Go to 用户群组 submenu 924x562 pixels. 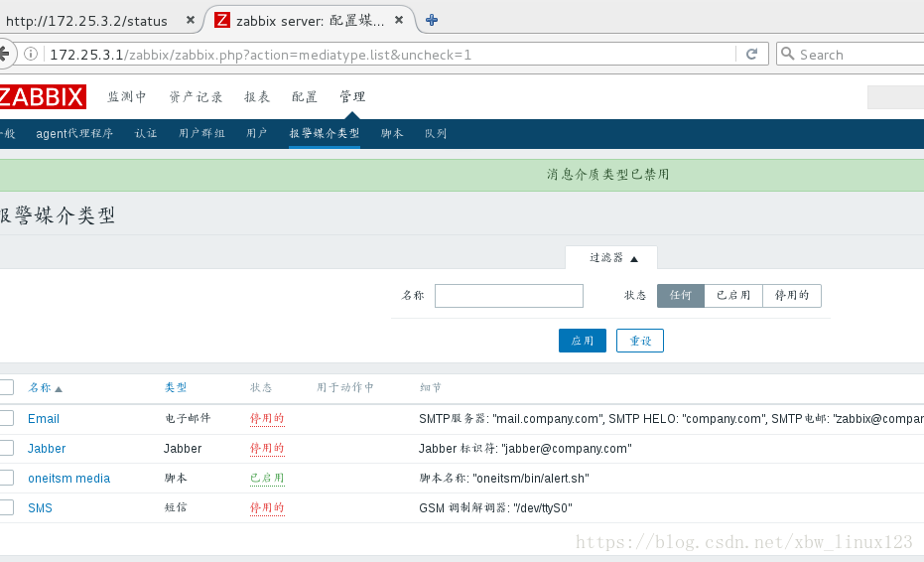[x=201, y=133]
